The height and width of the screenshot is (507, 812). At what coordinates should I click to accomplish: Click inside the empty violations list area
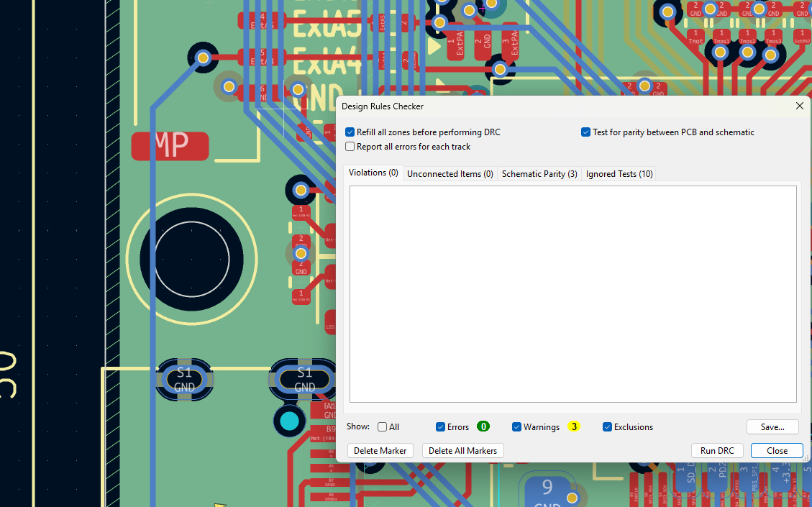click(572, 293)
